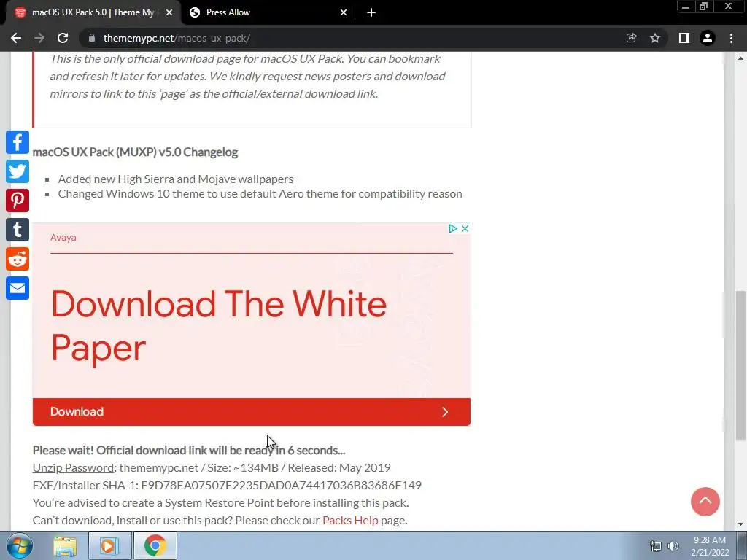Open media player from taskbar
Screen dimensions: 747x560
[109, 545]
